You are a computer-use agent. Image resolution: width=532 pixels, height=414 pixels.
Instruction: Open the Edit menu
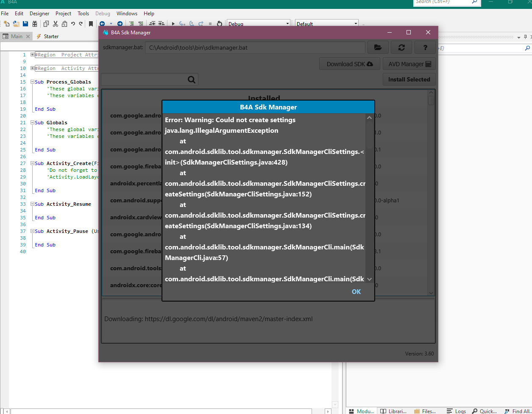19,14
